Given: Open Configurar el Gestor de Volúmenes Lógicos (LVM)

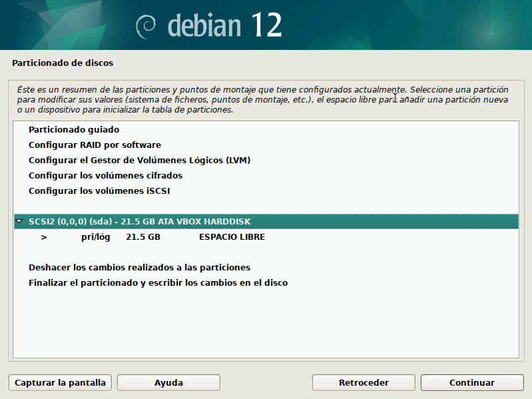Looking at the screenshot, I should coord(139,160).
